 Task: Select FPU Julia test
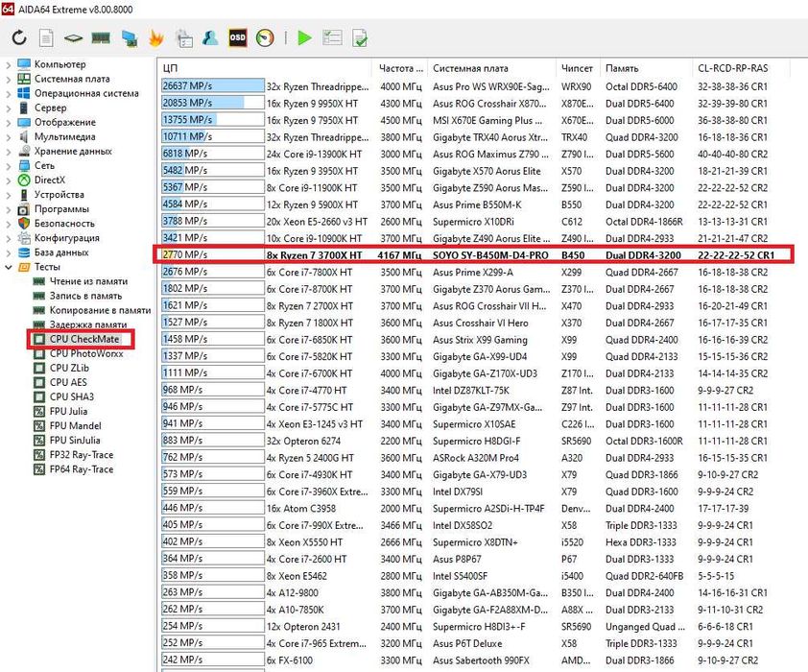(x=68, y=411)
